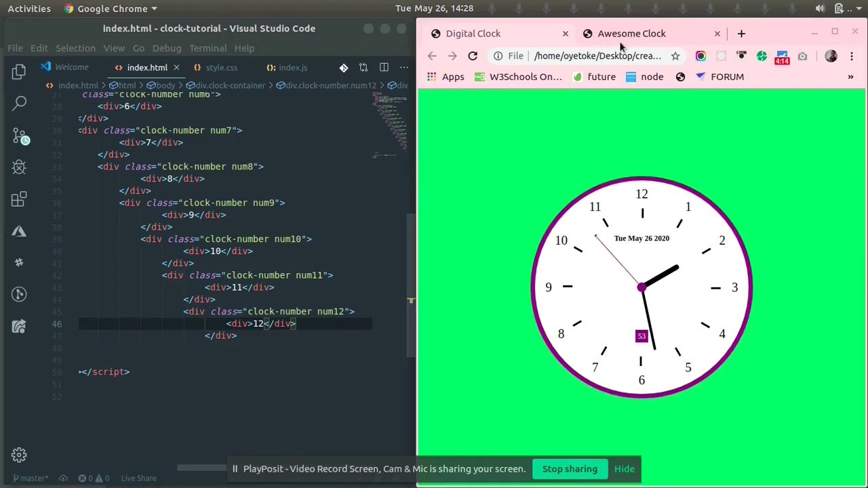
Task: Open the Extensions view icon
Action: (19, 199)
